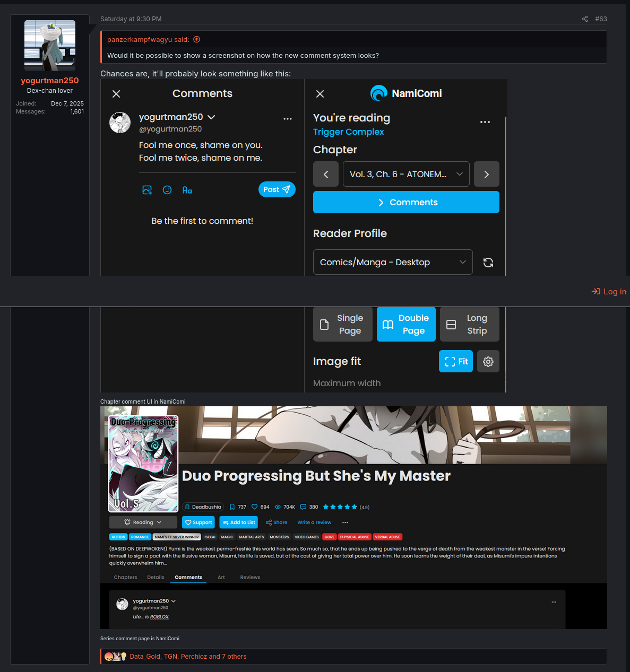Click the yogurtman250 forum avatar image
630x672 pixels.
point(50,46)
